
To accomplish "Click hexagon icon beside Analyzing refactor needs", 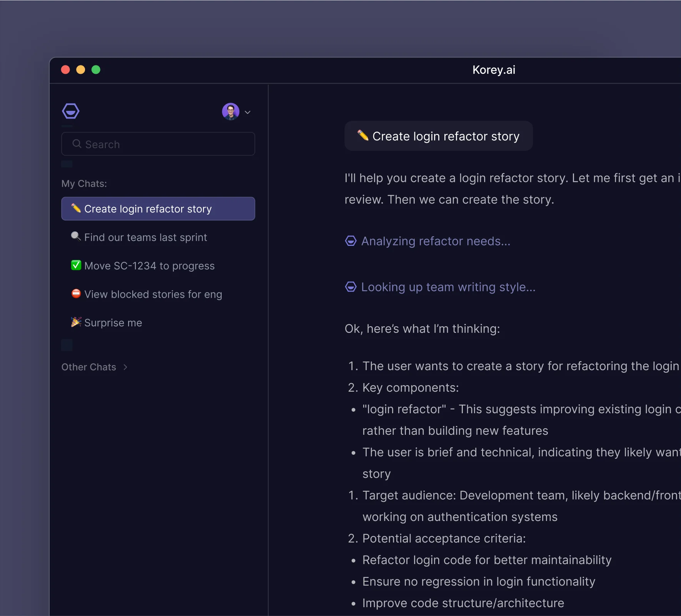I will [x=351, y=241].
